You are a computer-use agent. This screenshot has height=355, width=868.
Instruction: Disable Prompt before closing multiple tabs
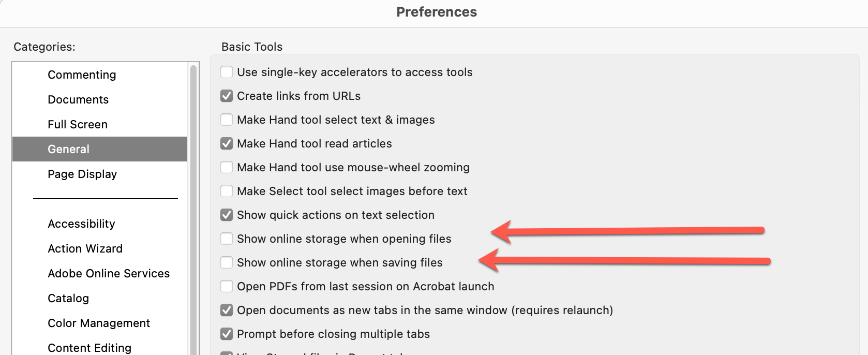226,334
